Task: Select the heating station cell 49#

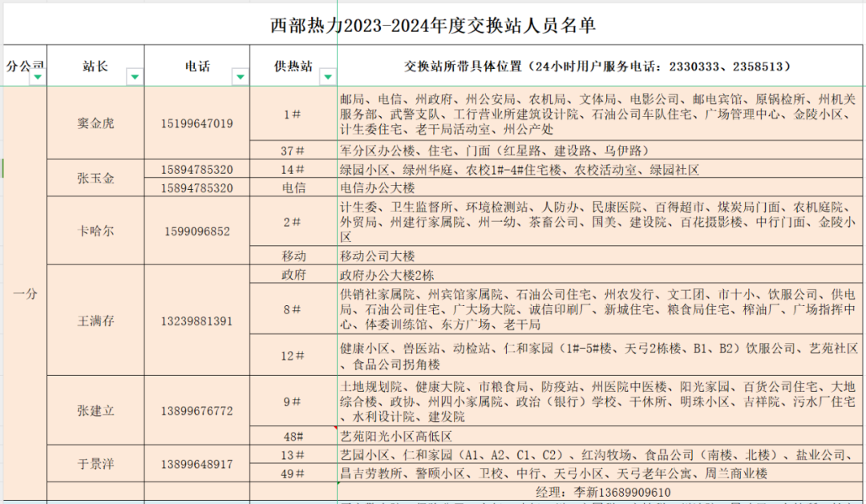Action: pyautogui.click(x=293, y=473)
